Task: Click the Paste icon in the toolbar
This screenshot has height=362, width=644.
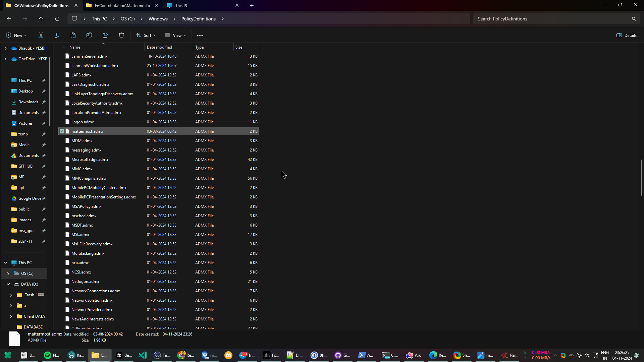Action: [73, 35]
